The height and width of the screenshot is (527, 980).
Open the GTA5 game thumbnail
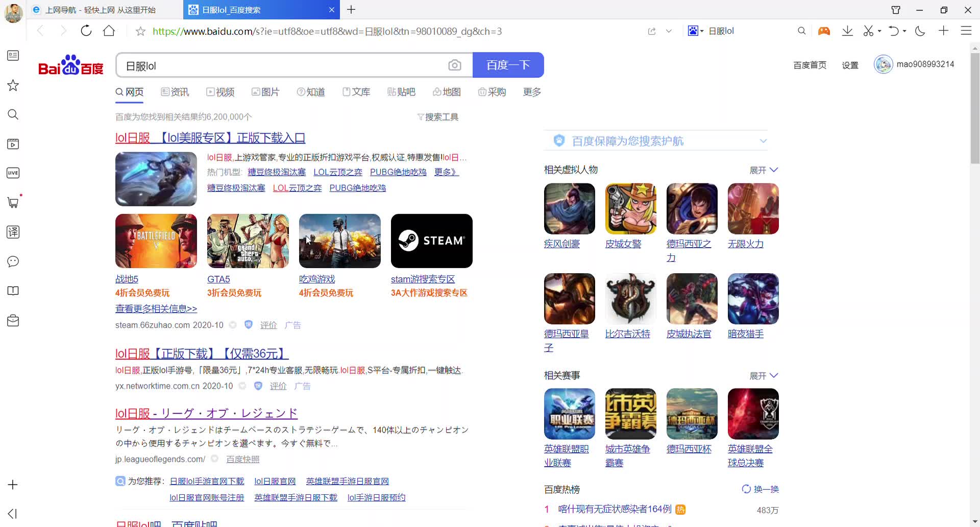248,241
